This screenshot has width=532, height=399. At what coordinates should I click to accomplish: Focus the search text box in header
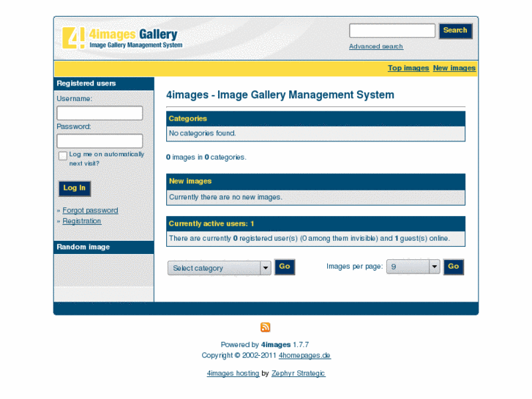click(x=392, y=31)
